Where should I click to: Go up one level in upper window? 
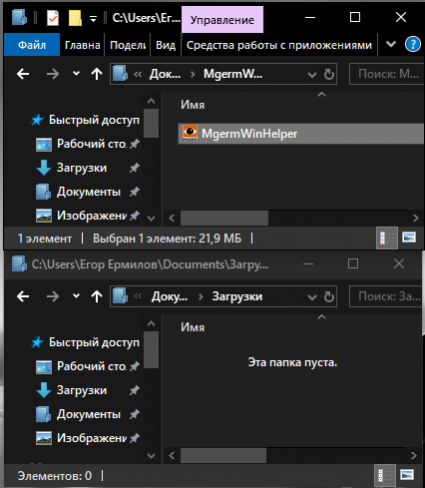[97, 74]
